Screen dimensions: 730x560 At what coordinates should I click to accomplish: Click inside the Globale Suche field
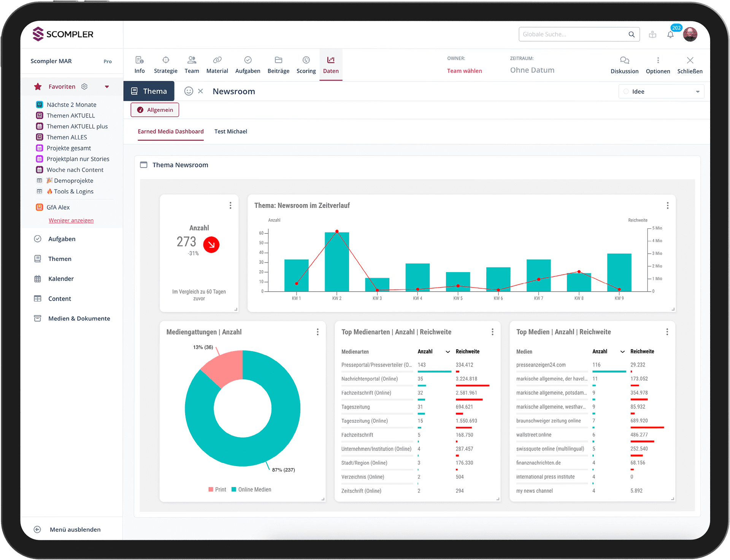pyautogui.click(x=570, y=34)
